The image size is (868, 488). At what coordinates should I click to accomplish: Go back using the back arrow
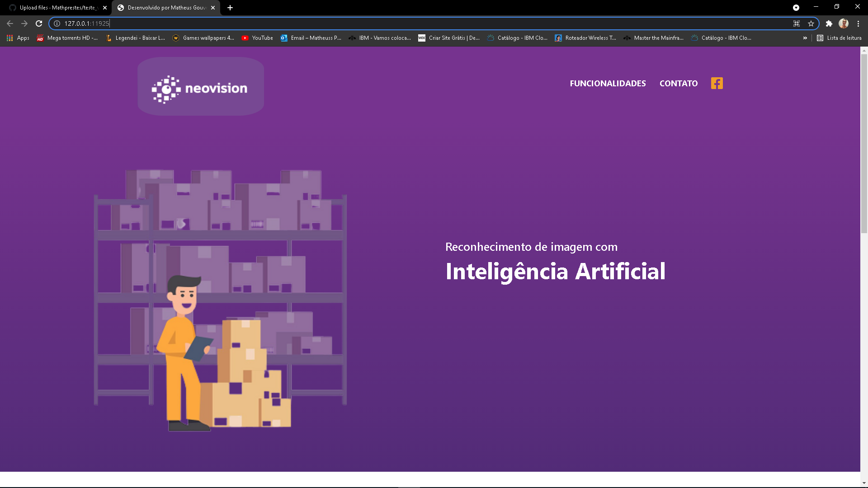(x=10, y=23)
